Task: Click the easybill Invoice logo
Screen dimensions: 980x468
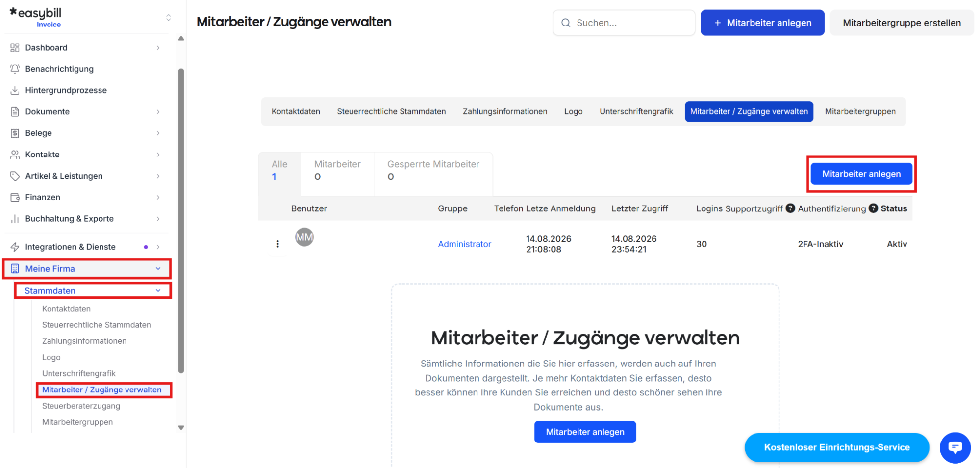Action: pyautogui.click(x=36, y=17)
